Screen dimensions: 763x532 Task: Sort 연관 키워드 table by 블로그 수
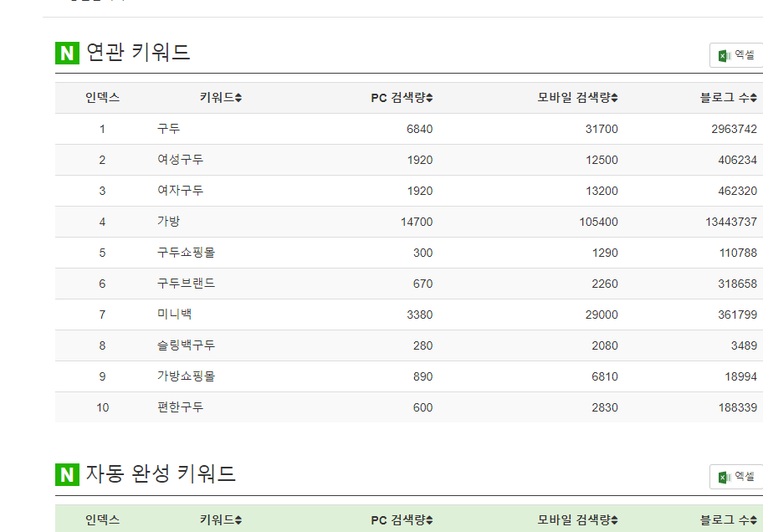[729, 97]
